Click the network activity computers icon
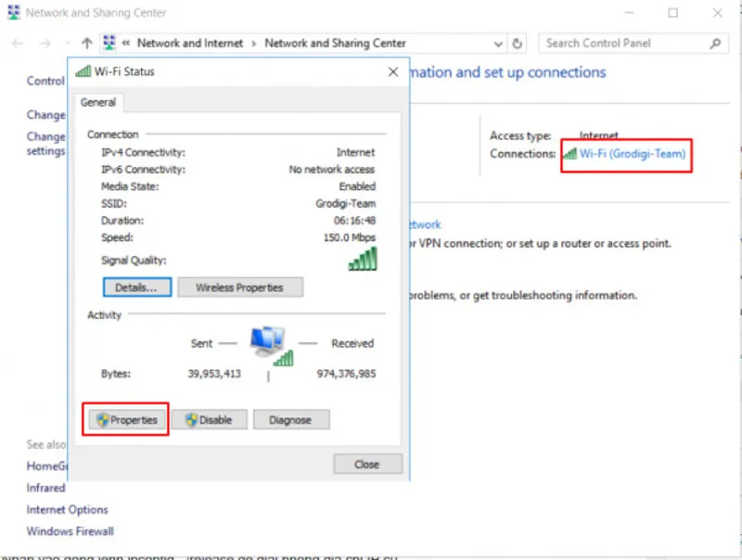The width and height of the screenshot is (742, 560). 271,345
